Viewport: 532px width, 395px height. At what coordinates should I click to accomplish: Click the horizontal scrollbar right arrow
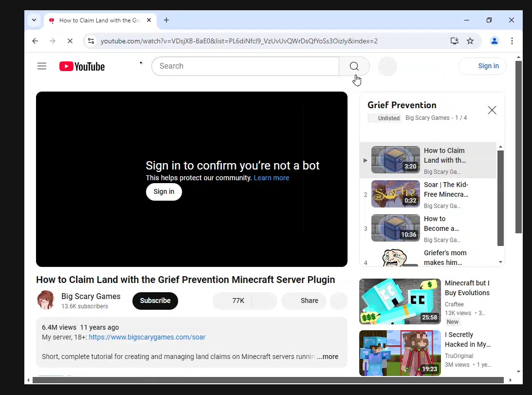(510, 380)
